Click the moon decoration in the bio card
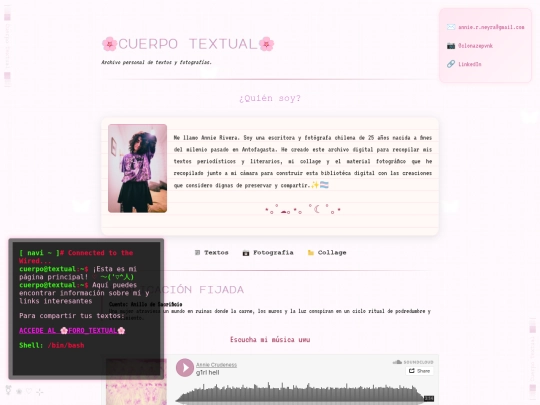Image resolution: width=540 pixels, height=405 pixels. point(316,209)
